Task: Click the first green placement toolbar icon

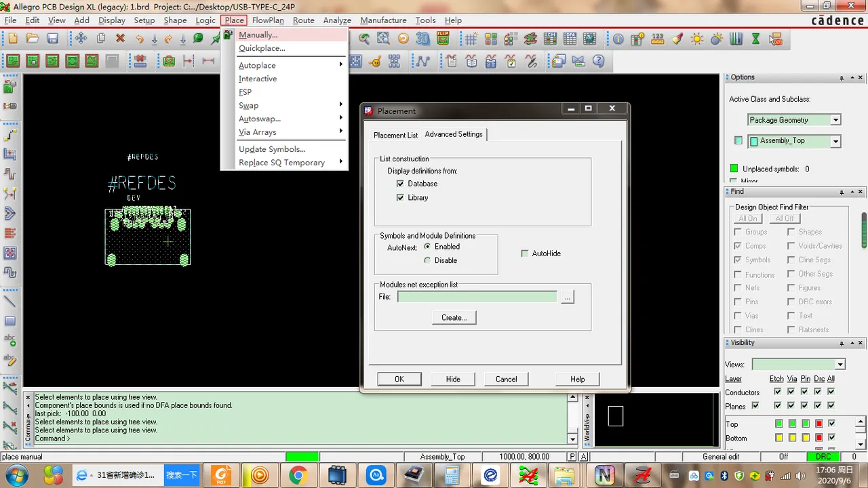Action: [x=12, y=61]
